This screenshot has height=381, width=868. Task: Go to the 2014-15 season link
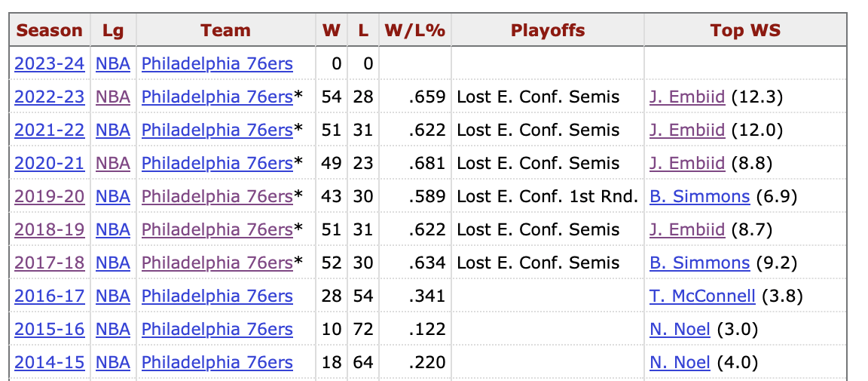tap(49, 363)
